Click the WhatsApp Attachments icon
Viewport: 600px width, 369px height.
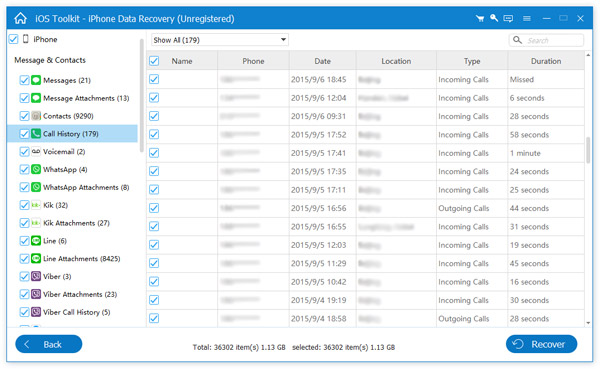[x=36, y=187]
